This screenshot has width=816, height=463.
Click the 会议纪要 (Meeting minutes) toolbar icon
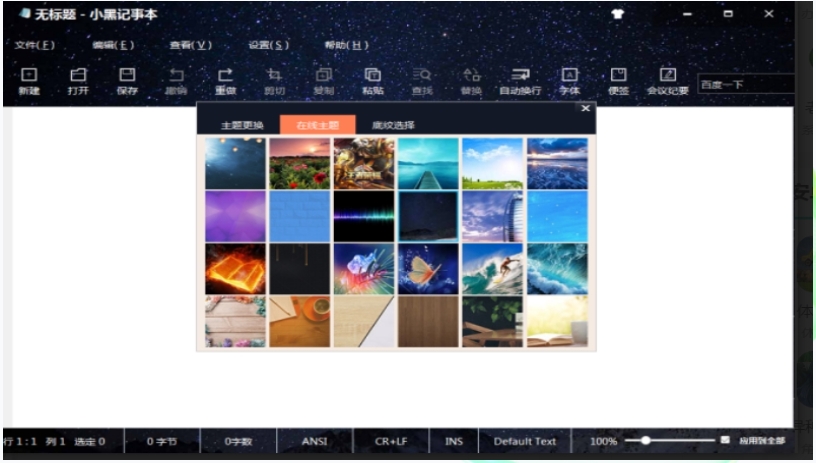pyautogui.click(x=668, y=81)
